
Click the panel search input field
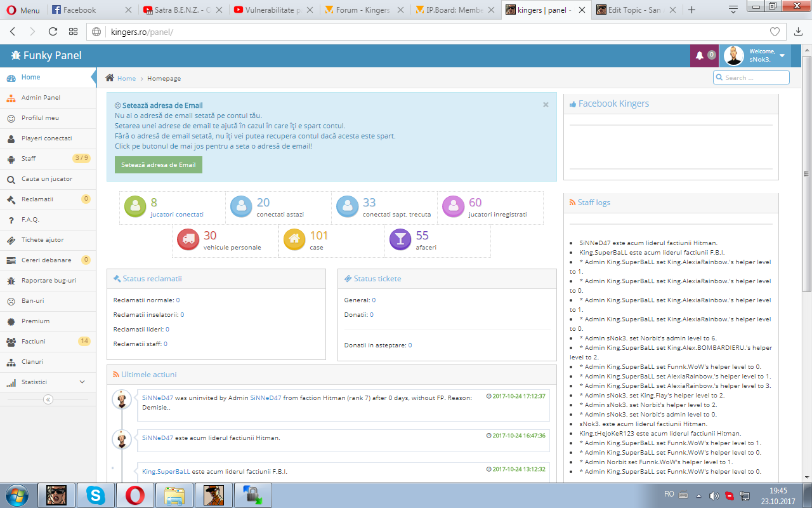[x=752, y=77]
